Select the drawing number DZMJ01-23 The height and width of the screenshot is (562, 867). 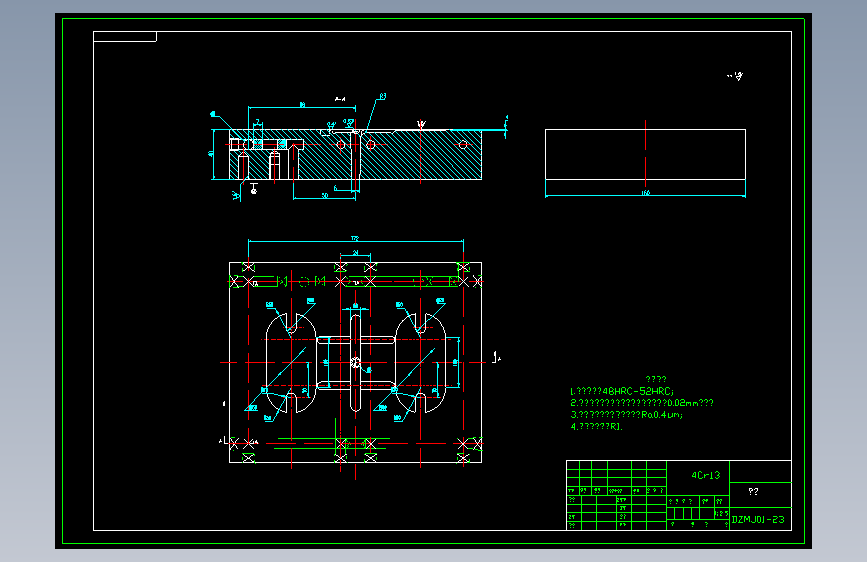click(x=758, y=519)
